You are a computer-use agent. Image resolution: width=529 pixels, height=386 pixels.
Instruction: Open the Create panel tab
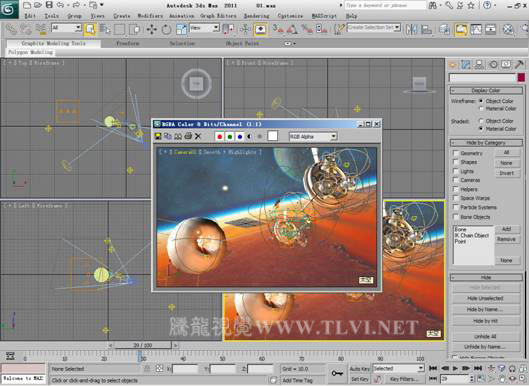[x=453, y=64]
